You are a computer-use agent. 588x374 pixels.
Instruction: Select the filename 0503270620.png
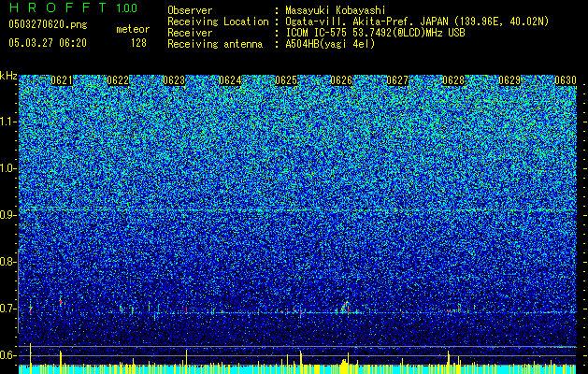click(x=48, y=24)
